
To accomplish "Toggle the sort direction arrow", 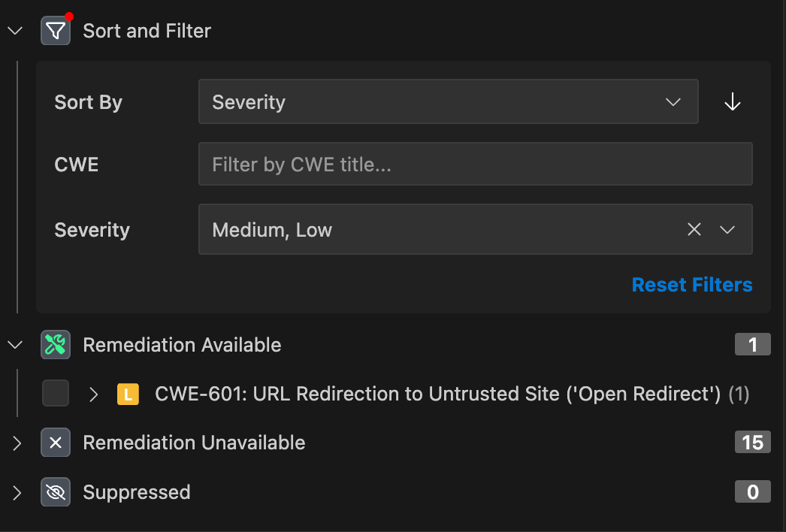I will tap(733, 102).
